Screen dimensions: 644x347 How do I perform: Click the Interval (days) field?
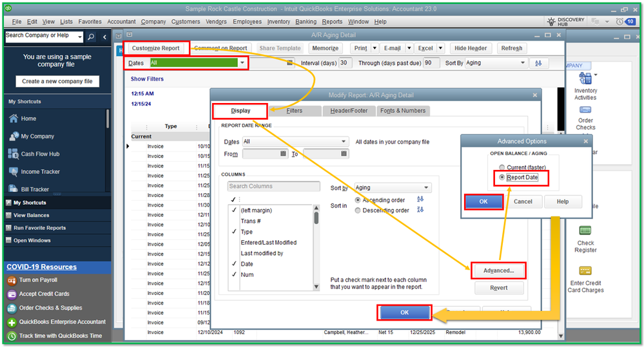(x=344, y=62)
